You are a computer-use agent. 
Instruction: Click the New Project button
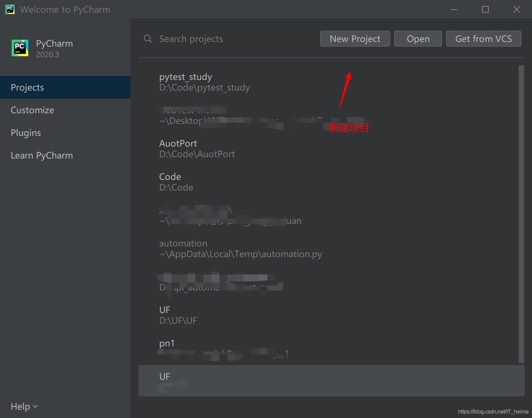[x=355, y=39]
